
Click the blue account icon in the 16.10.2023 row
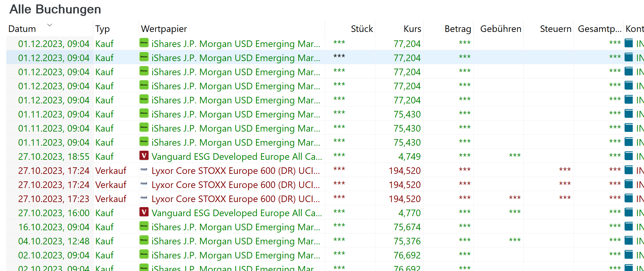coord(629,227)
